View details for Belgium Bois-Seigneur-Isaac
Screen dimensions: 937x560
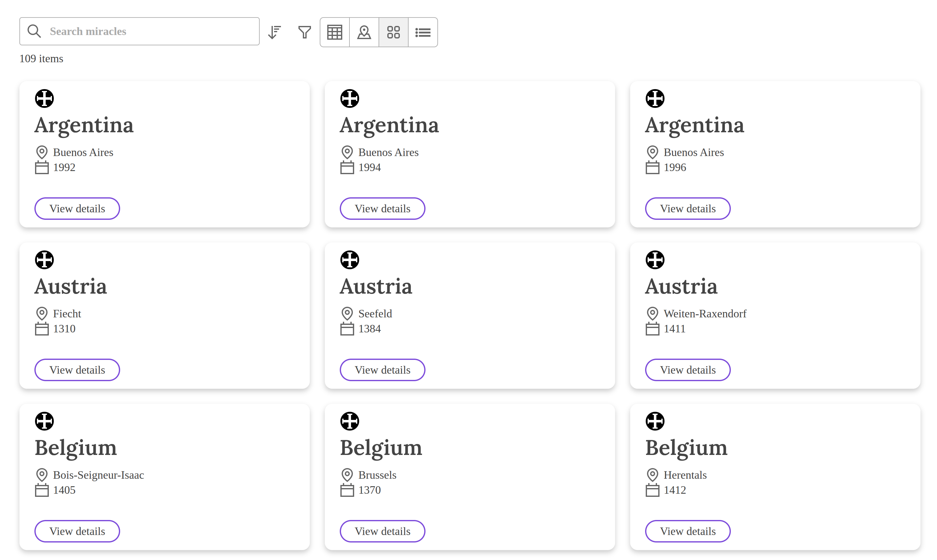(x=77, y=531)
